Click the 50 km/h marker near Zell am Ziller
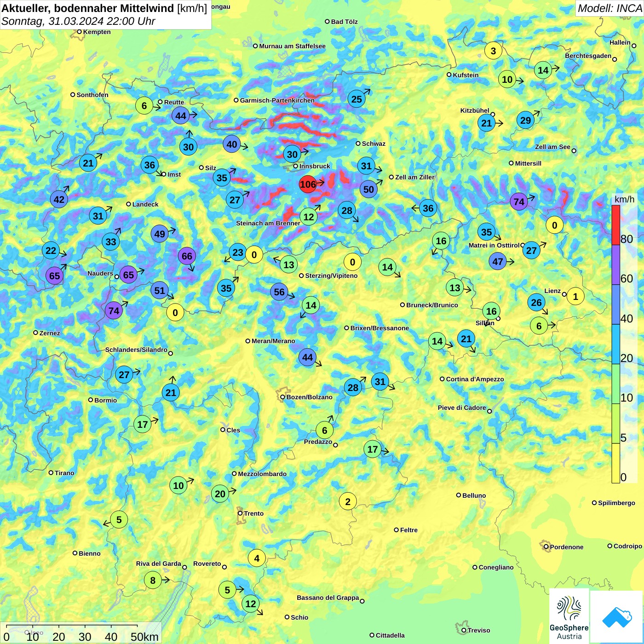The height and width of the screenshot is (644, 644). click(368, 190)
